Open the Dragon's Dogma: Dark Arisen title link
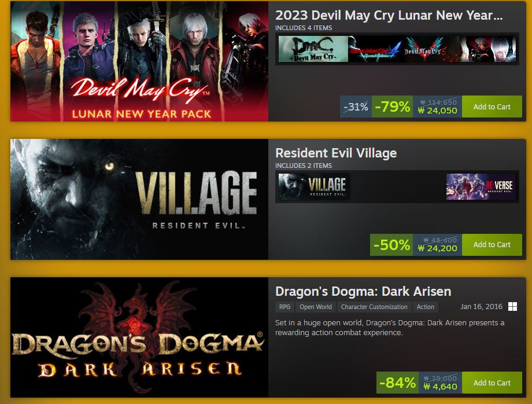Image resolution: width=532 pixels, height=404 pixels. click(x=363, y=291)
